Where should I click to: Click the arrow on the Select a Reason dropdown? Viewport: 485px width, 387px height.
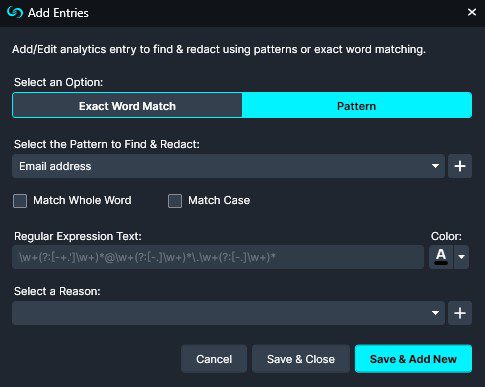(435, 313)
